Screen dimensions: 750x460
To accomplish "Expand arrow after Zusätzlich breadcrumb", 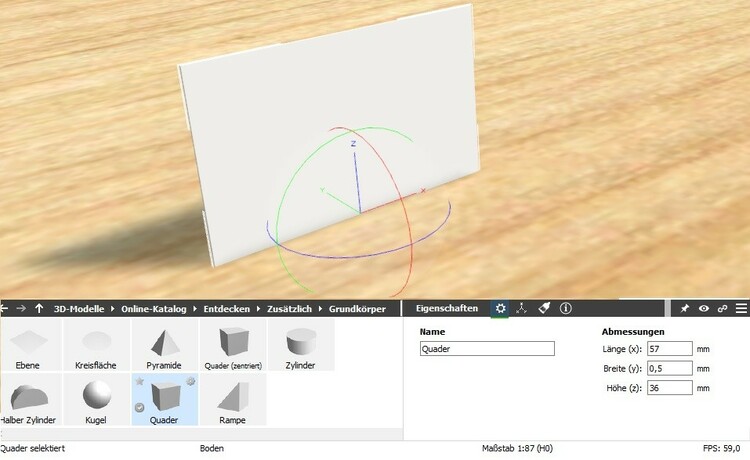I will tap(320, 309).
